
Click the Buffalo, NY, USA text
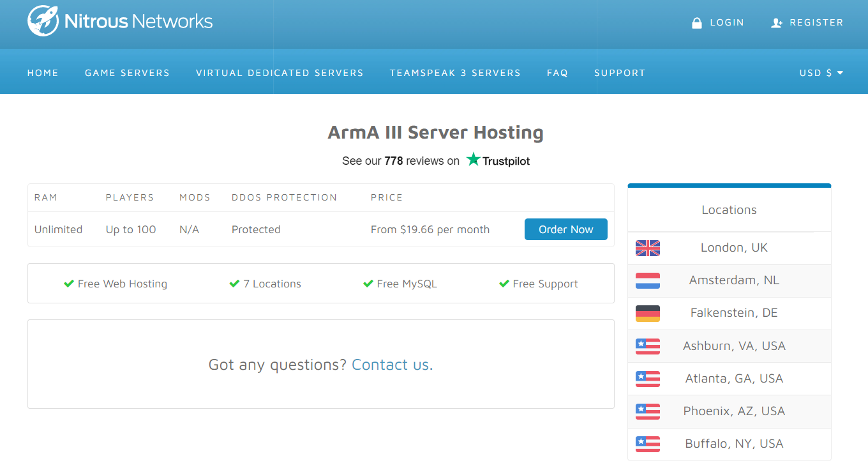[734, 443]
